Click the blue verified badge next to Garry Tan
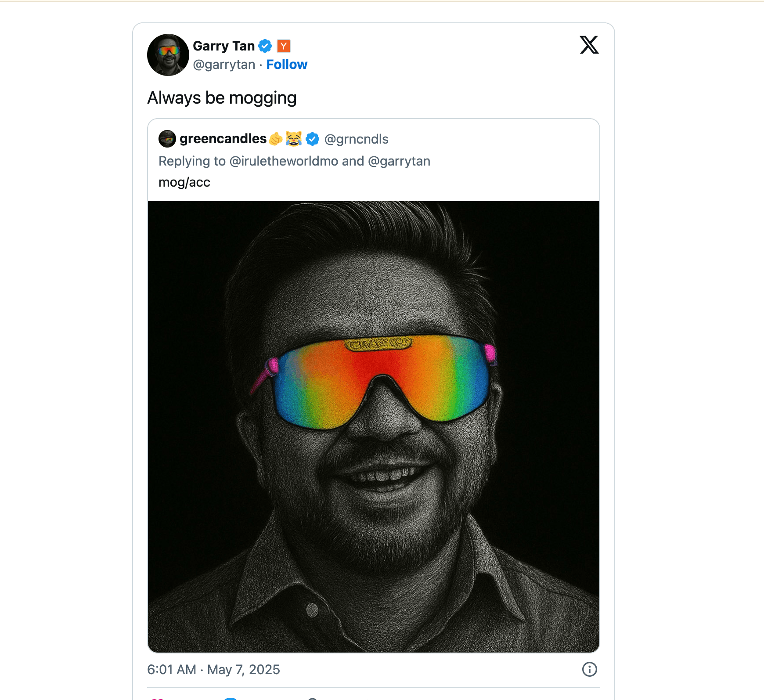The height and width of the screenshot is (700, 764). coord(266,45)
